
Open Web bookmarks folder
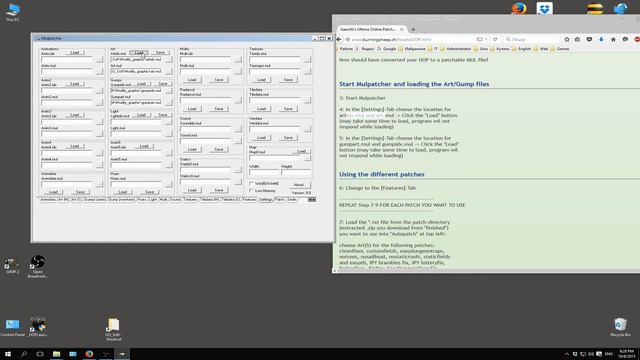[541, 49]
